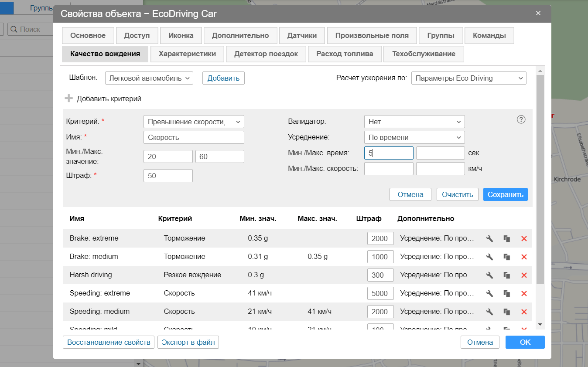Close the object properties dialog
Image resolution: width=588 pixels, height=367 pixels.
(x=538, y=13)
